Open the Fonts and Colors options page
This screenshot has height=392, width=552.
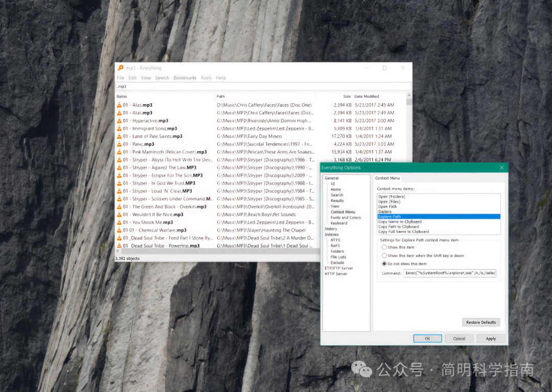point(346,218)
